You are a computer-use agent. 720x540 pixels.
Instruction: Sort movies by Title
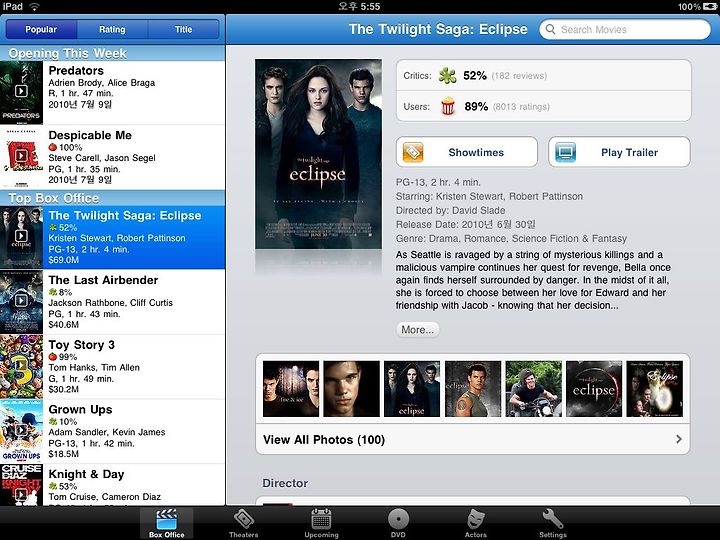[x=184, y=29]
